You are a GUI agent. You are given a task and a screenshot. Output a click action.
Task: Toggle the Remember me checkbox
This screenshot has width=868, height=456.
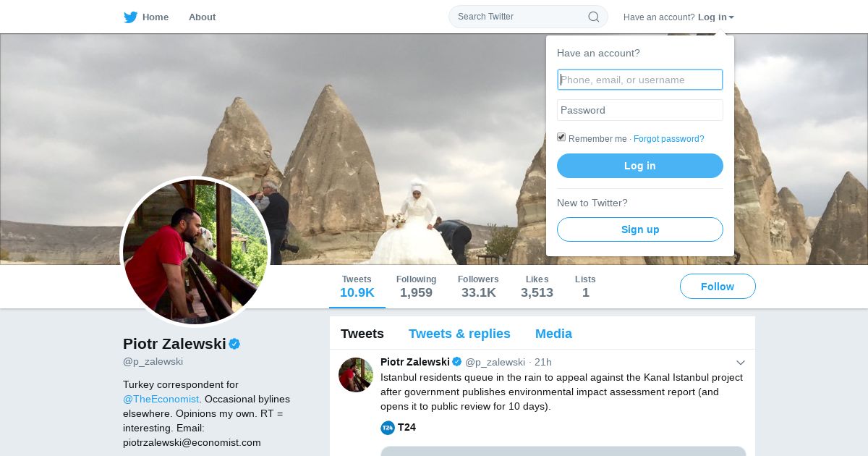[561, 138]
